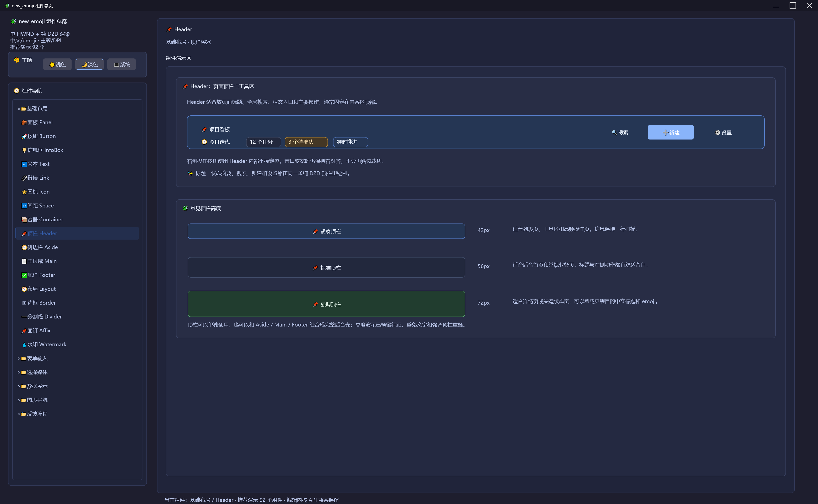The image size is (818, 504).
Task: Open 设置 in the header demo
Action: coord(723,133)
